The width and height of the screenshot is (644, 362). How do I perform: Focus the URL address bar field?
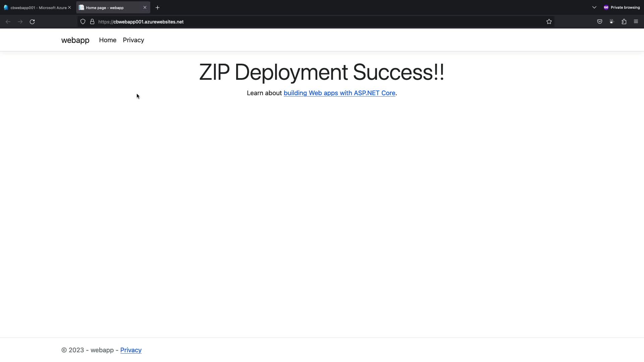tap(302, 22)
